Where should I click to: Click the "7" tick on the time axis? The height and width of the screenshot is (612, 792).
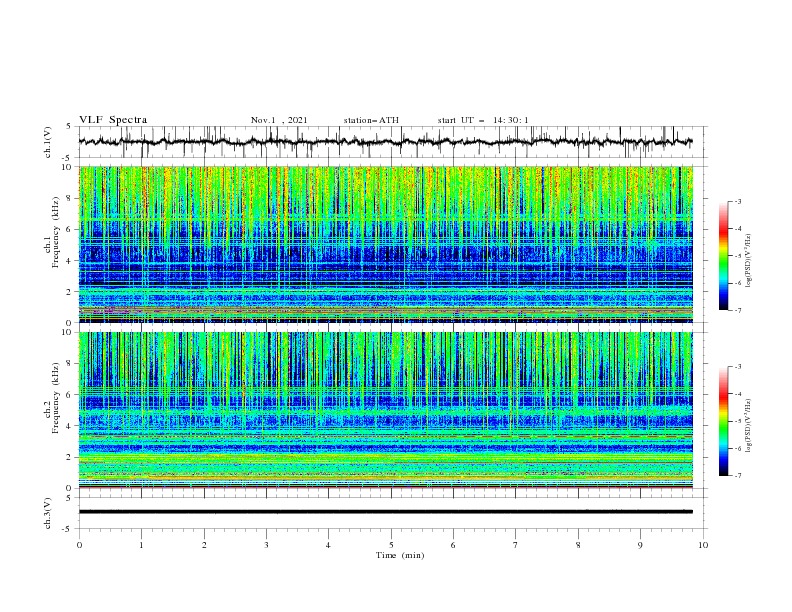click(x=516, y=545)
